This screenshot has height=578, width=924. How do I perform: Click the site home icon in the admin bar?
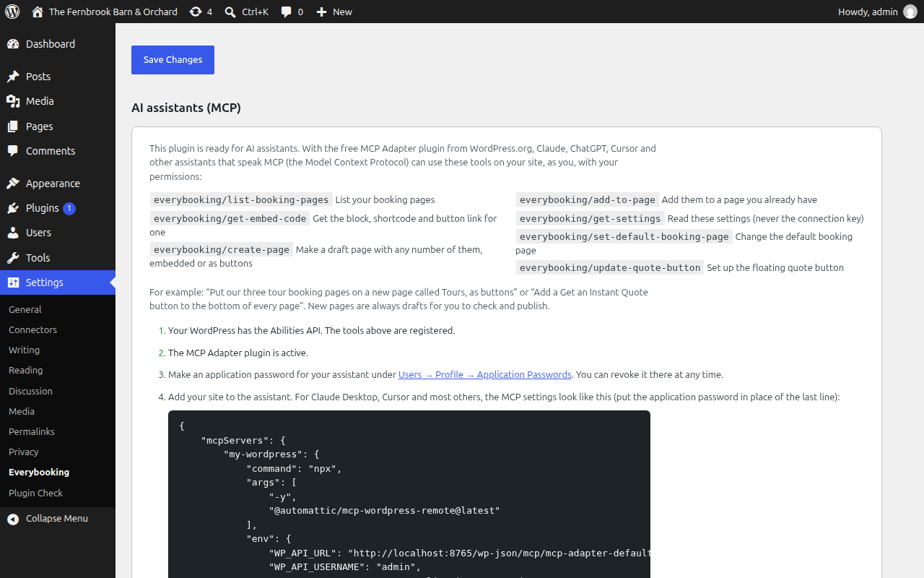(38, 12)
